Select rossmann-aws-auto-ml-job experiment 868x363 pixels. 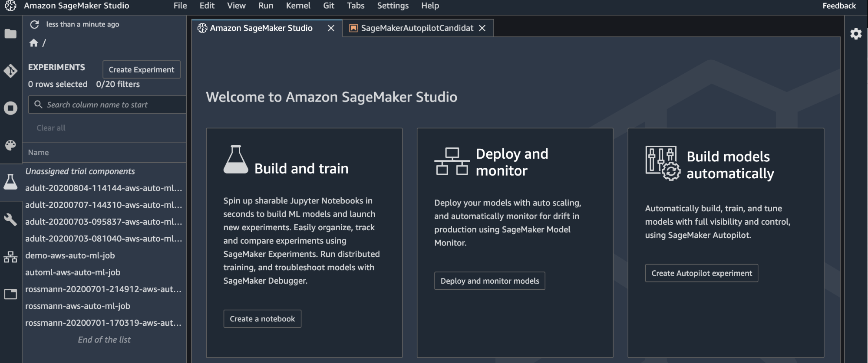(x=104, y=306)
